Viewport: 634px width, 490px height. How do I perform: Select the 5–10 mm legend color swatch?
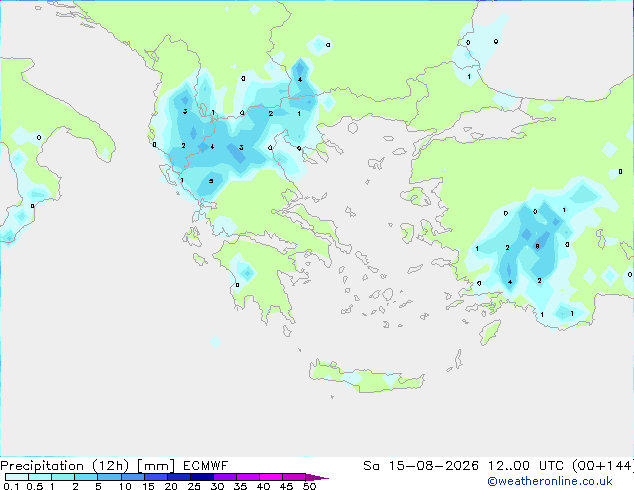point(109,477)
